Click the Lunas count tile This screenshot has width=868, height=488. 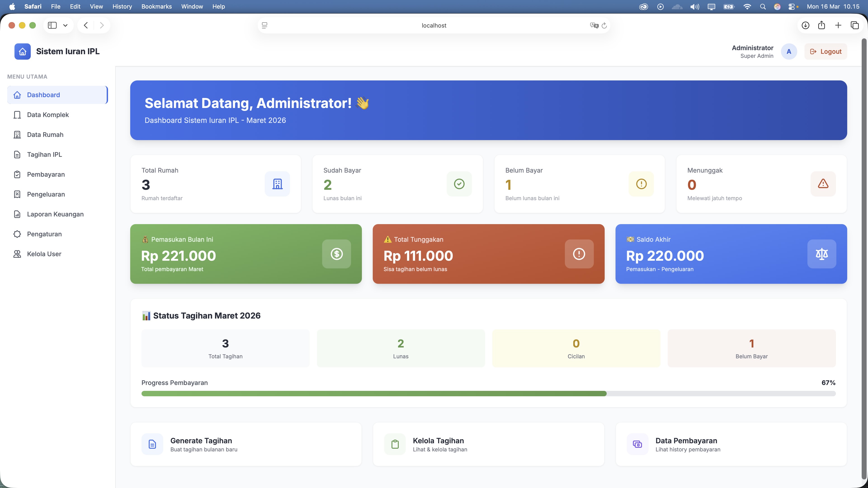(x=401, y=349)
